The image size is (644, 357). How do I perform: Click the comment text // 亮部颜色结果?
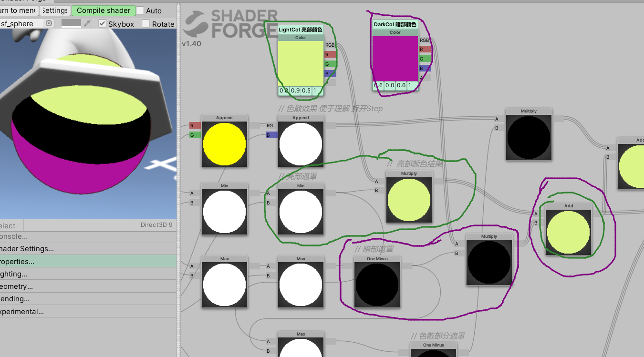(415, 164)
